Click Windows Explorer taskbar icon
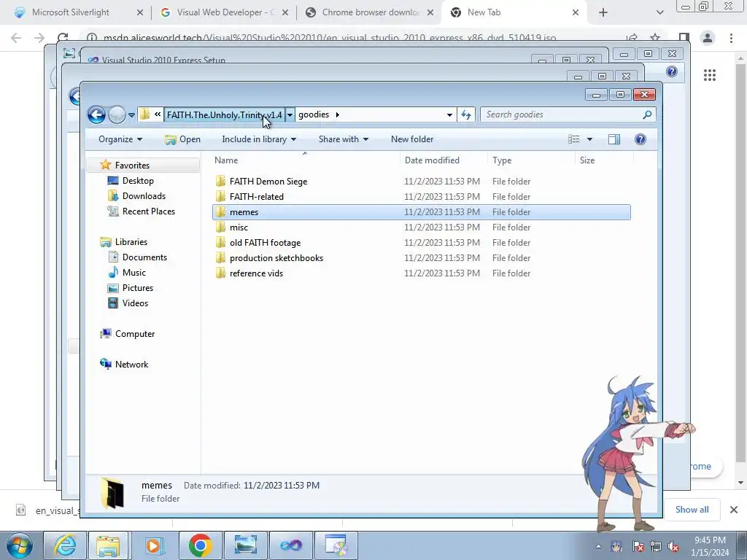The height and width of the screenshot is (560, 747). pyautogui.click(x=108, y=545)
